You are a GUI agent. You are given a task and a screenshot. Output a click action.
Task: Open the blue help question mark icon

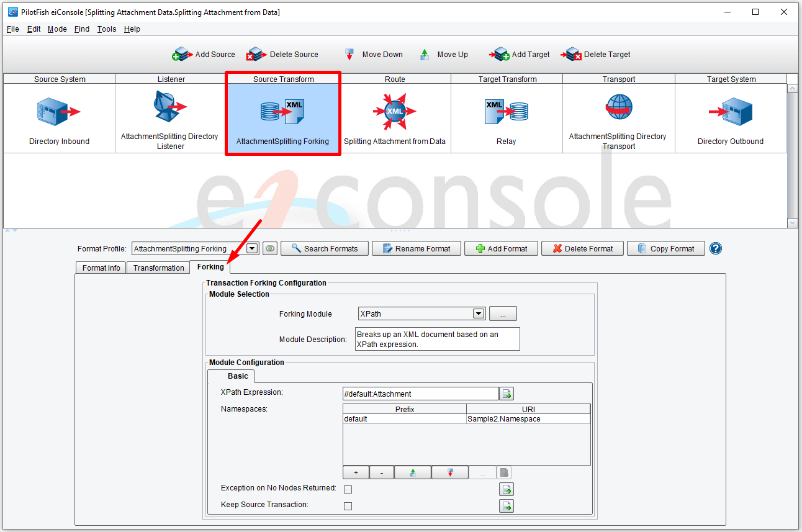pos(716,248)
